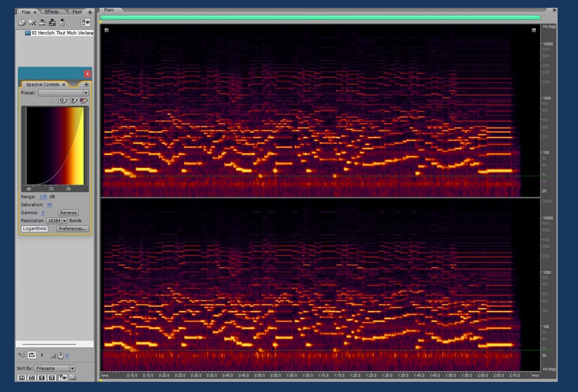Toggle Show MIDI Files filter button
This screenshot has width=578, height=392.
tap(52, 378)
